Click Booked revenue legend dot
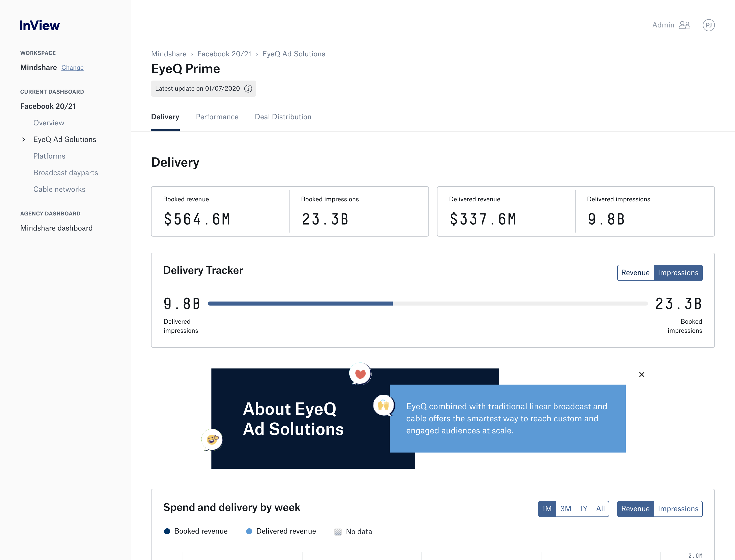Viewport: 735px width, 560px height. tap(167, 531)
